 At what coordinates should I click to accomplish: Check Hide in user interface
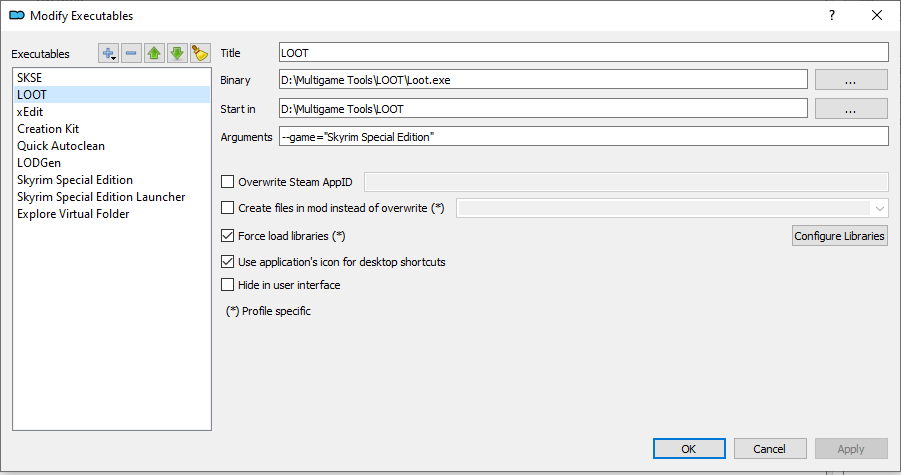[228, 285]
